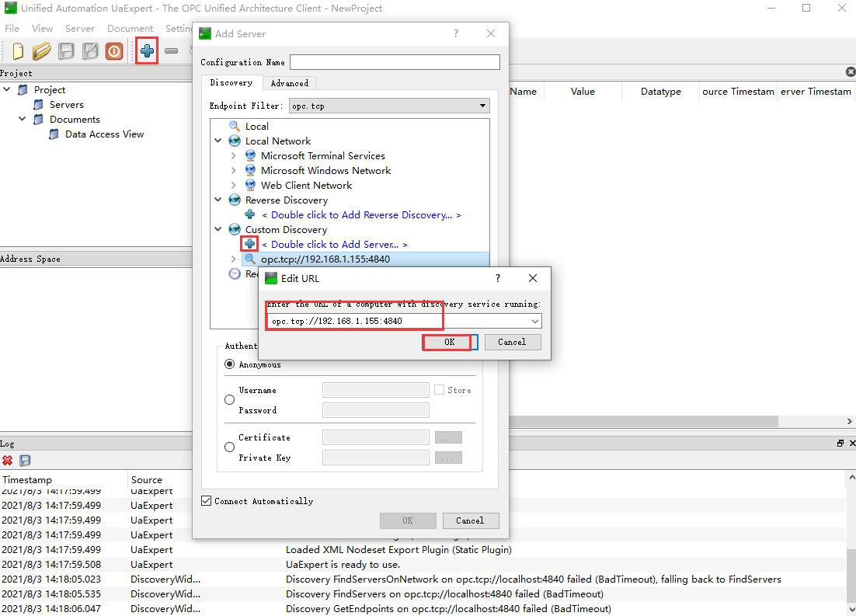
Task: Expand Microsoft Terminal Services node
Action: coord(234,155)
